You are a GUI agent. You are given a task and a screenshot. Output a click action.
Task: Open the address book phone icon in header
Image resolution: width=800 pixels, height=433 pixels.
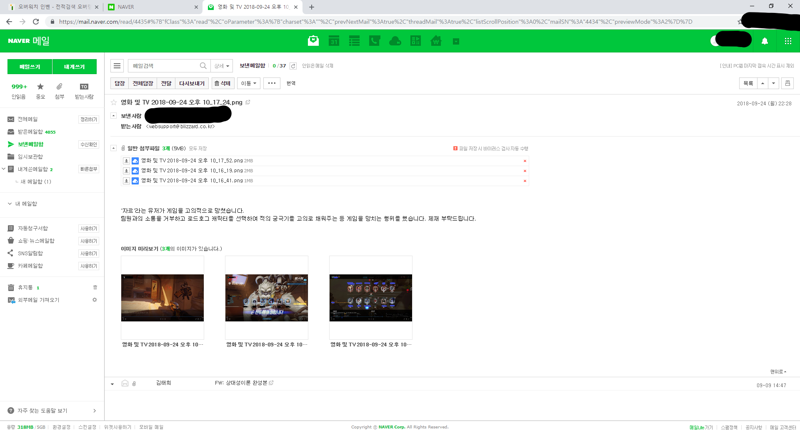[x=374, y=41]
